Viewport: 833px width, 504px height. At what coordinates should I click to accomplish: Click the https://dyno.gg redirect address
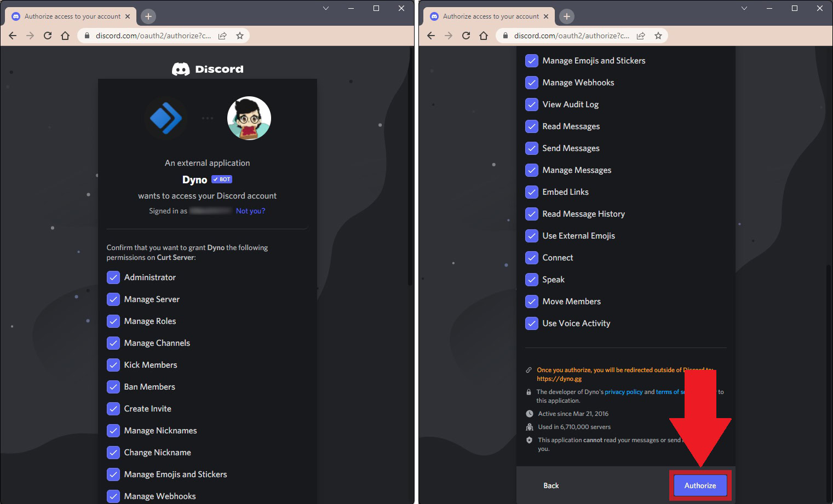pos(559,379)
